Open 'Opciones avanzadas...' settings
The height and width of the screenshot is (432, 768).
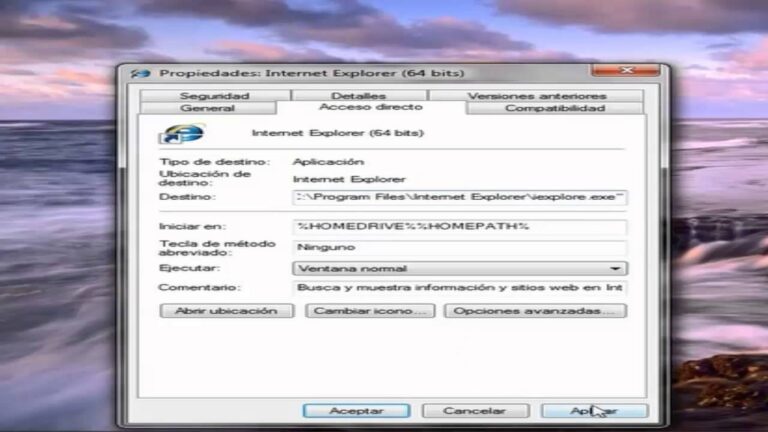[x=535, y=311]
